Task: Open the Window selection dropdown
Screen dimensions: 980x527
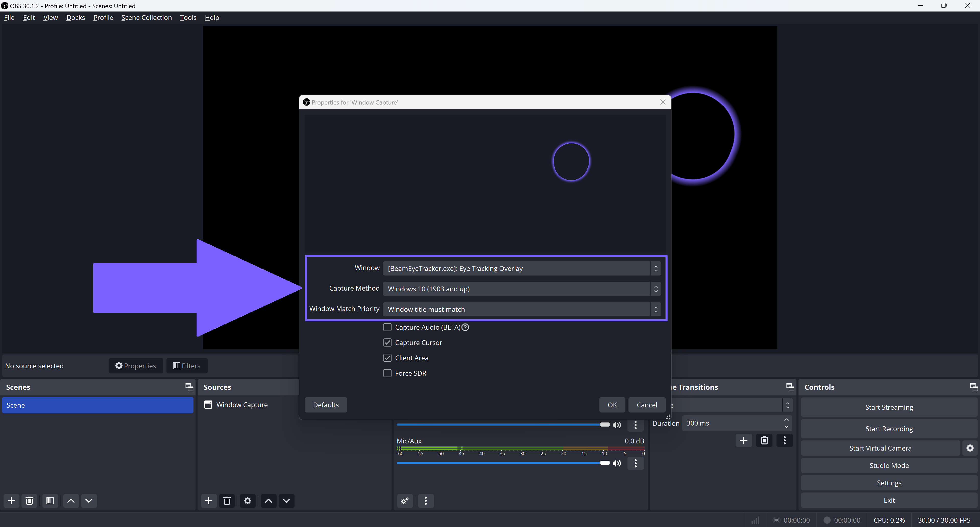Action: [x=521, y=268]
